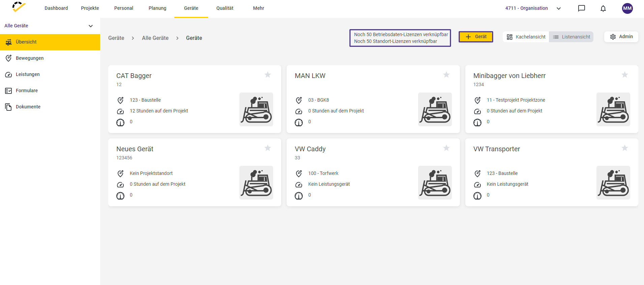Open Formulare in the sidebar
Viewport: 644px width, 285px height.
50,91
